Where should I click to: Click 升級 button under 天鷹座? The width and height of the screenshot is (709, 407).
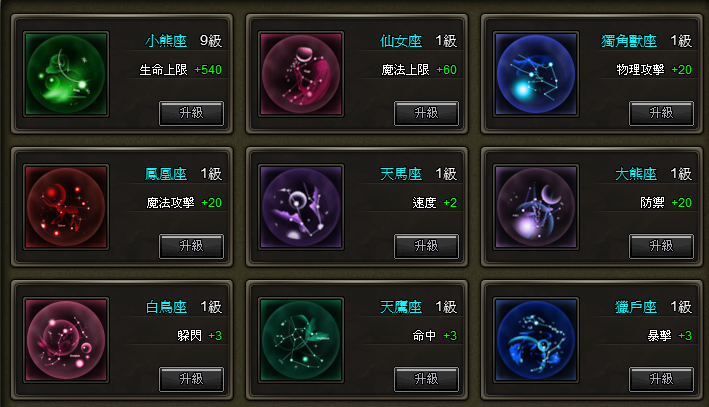(426, 379)
